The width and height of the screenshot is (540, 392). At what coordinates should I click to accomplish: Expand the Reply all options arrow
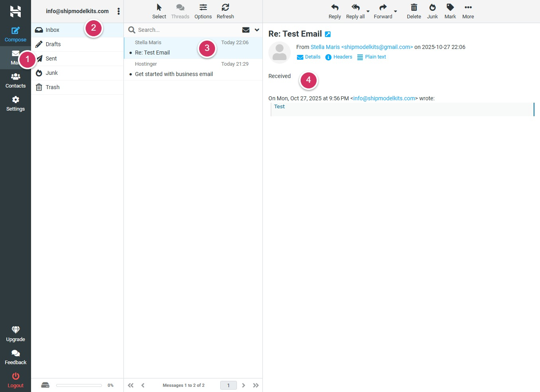pos(368,12)
